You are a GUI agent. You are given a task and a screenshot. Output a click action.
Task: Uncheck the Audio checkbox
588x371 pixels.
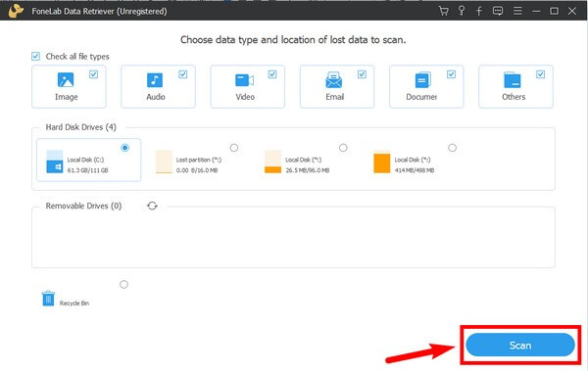[182, 74]
